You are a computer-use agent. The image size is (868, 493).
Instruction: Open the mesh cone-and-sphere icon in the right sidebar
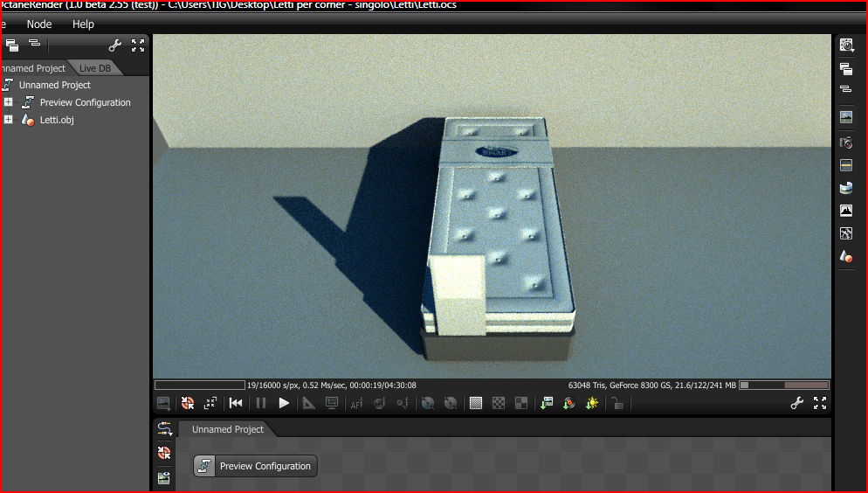846,256
